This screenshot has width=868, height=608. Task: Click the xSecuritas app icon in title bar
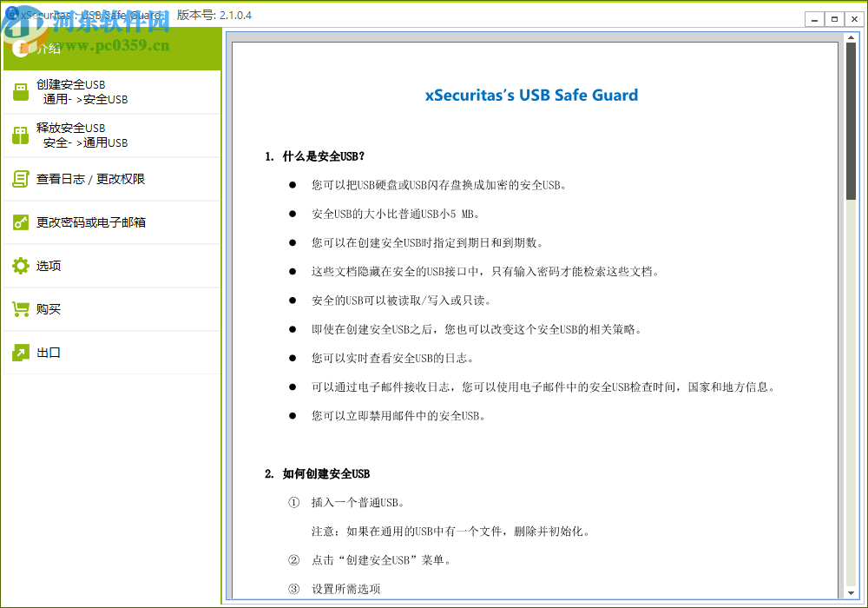10,15
